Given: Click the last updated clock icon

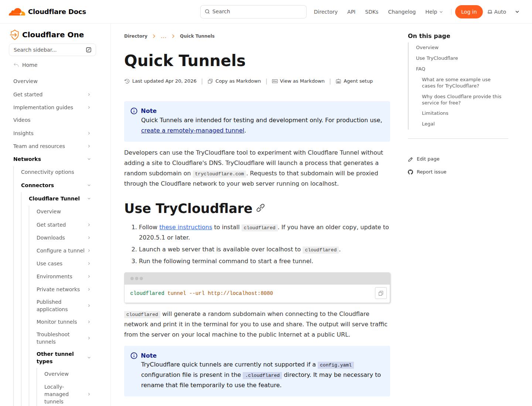Looking at the screenshot, I should tap(127, 81).
